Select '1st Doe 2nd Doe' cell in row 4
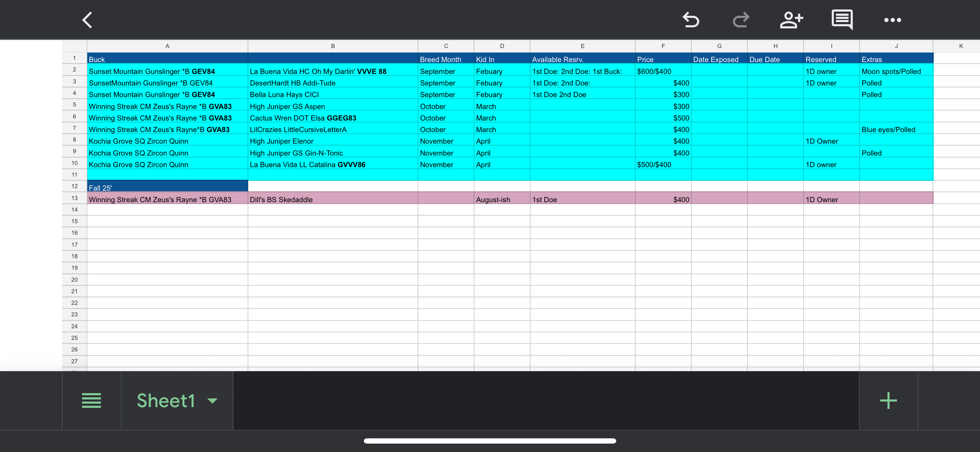The image size is (980, 452). pyautogui.click(x=583, y=93)
